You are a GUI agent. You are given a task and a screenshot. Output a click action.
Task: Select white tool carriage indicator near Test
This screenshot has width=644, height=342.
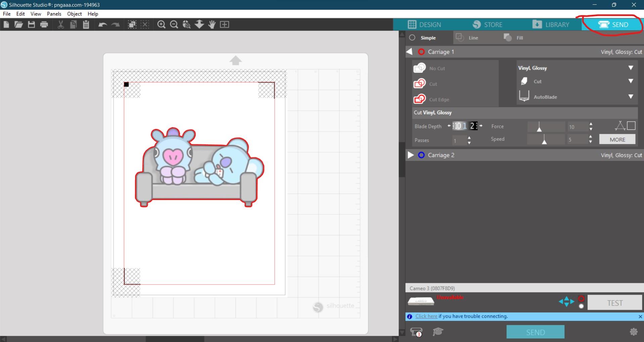(581, 306)
